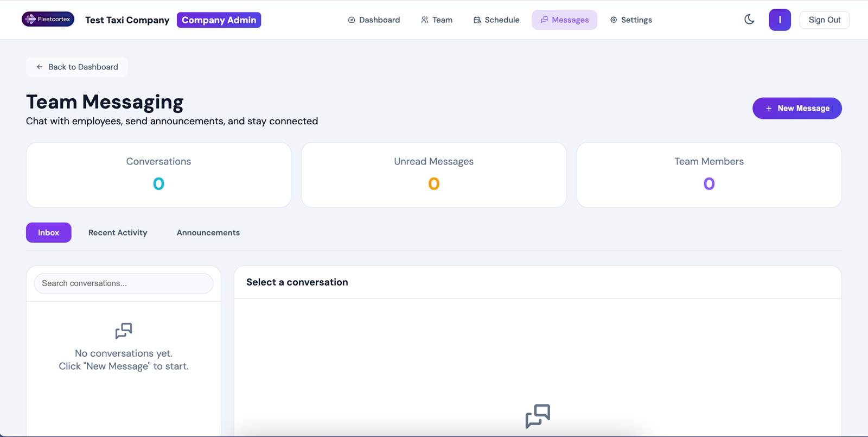Select the Inbox tab

click(49, 232)
